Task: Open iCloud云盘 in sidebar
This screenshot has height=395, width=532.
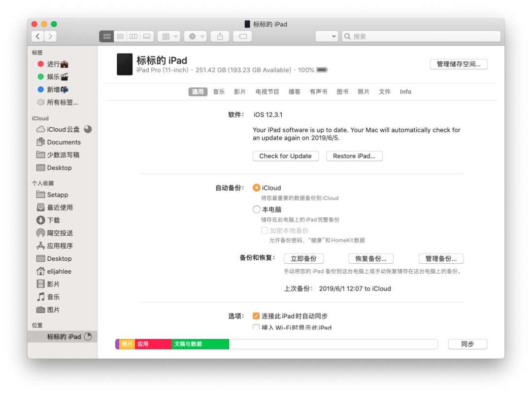Action: pyautogui.click(x=58, y=129)
